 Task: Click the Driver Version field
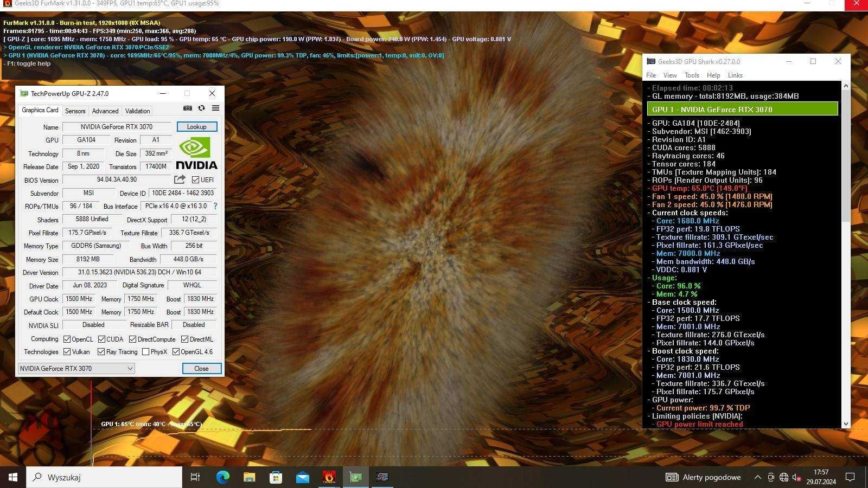pyautogui.click(x=139, y=272)
